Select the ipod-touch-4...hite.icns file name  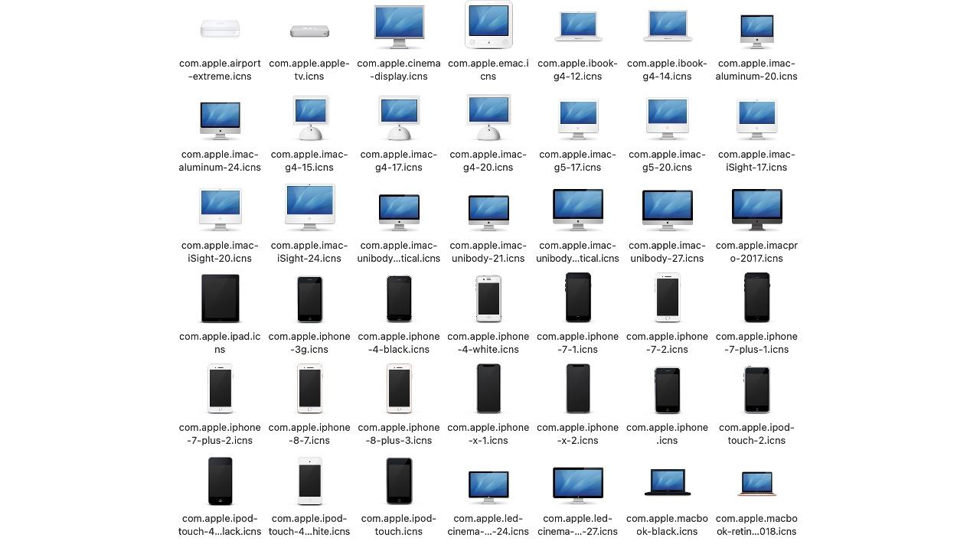coord(309,525)
